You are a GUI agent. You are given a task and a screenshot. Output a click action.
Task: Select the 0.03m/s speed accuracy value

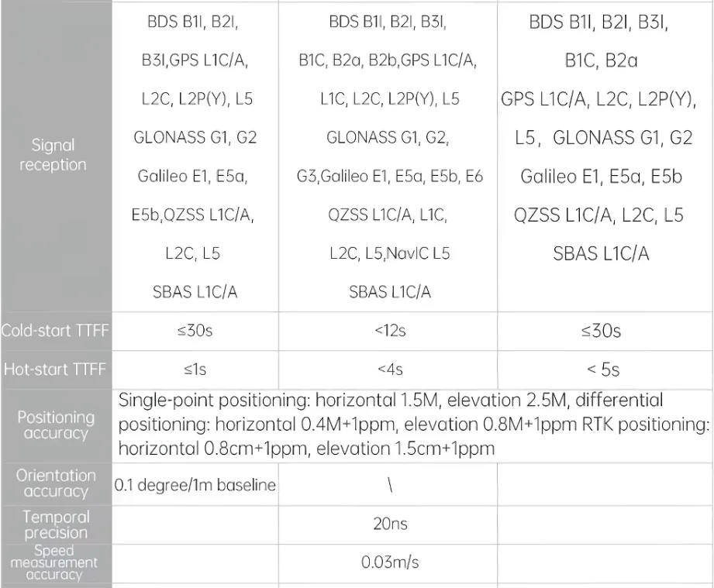(390, 562)
